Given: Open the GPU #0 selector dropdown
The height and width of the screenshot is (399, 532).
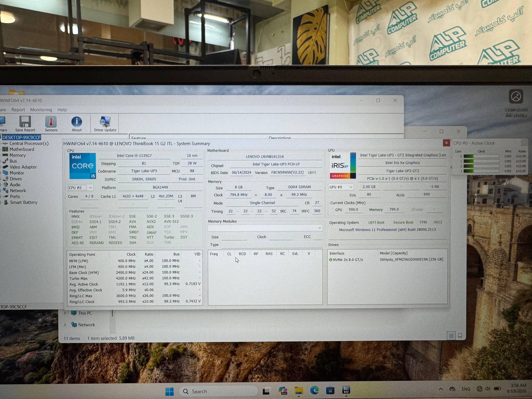Looking at the screenshot, I should pos(341,187).
